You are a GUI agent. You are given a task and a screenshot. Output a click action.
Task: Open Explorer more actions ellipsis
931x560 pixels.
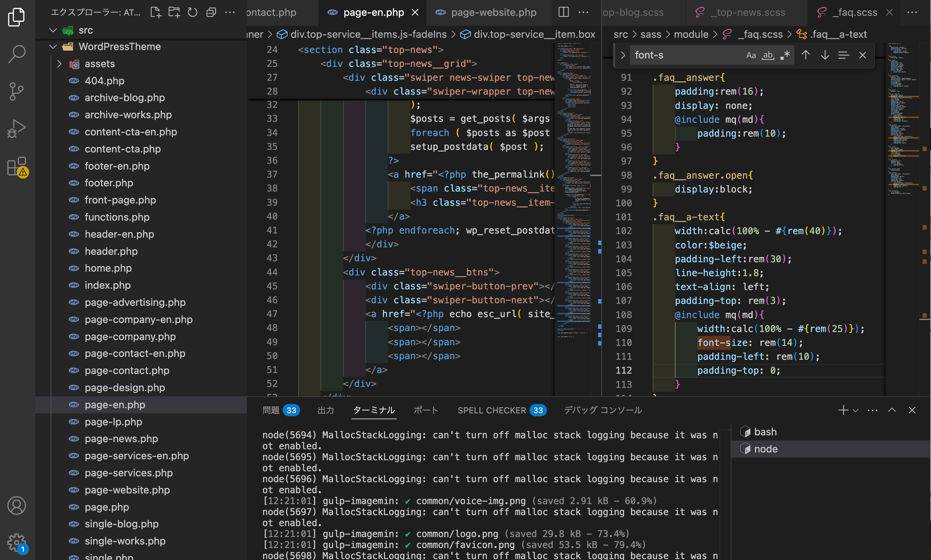(230, 13)
